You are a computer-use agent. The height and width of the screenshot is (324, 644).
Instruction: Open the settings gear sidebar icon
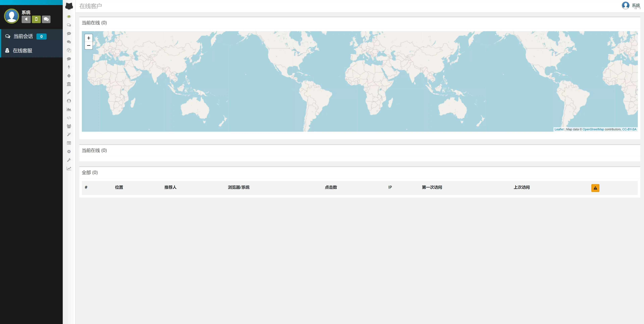tap(69, 152)
